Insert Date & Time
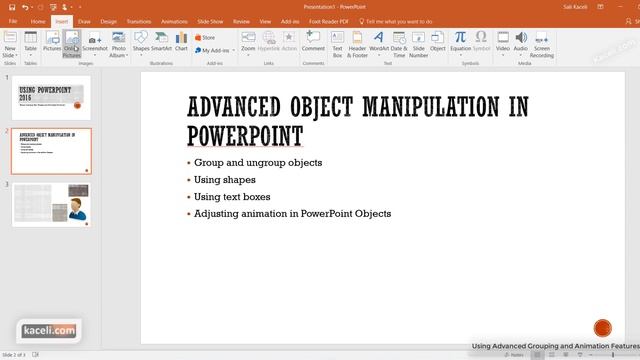Viewport: 640px width, 360px height. tap(399, 44)
